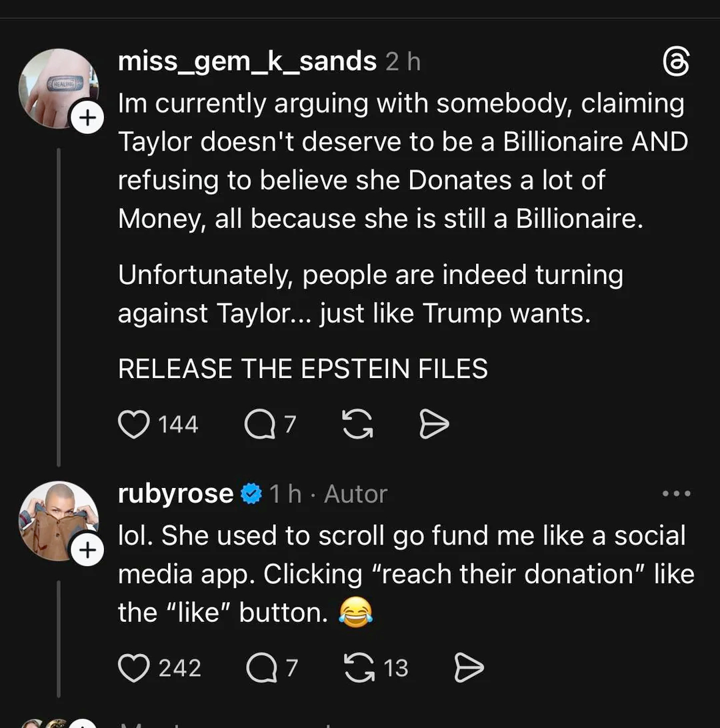Share the miss_gem_k_sands post
The height and width of the screenshot is (728, 720).
(x=434, y=424)
